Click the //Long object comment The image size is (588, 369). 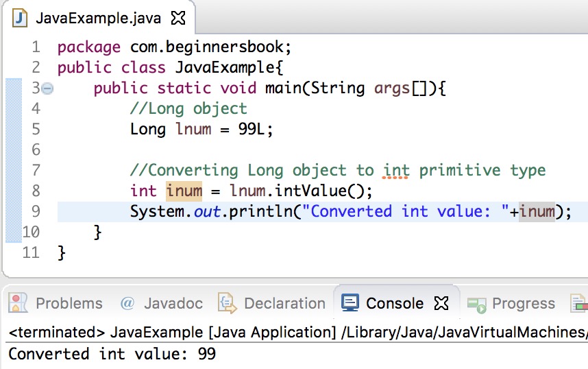point(188,109)
